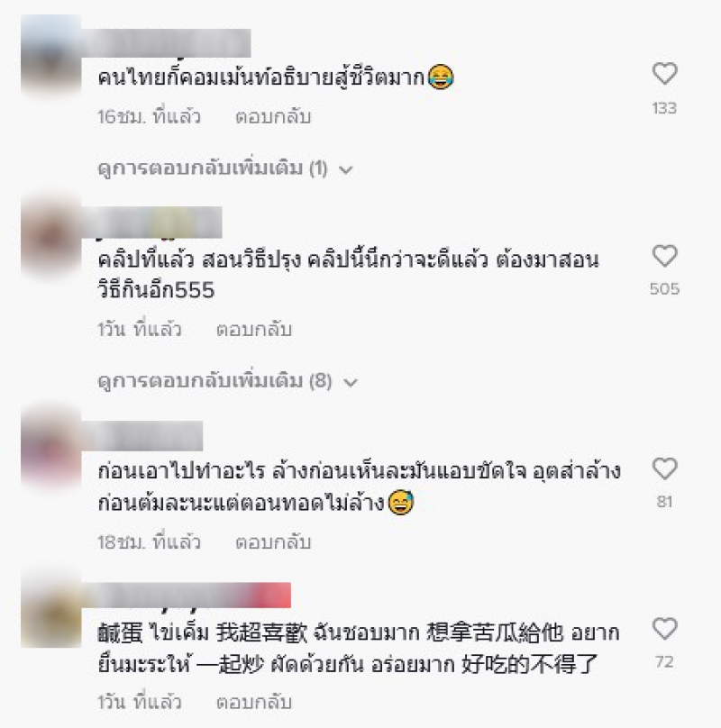Open ดูการตอบกลับเพิ่มเติม (8) replies link
Viewport: 721px width, 728px height.
(214, 381)
